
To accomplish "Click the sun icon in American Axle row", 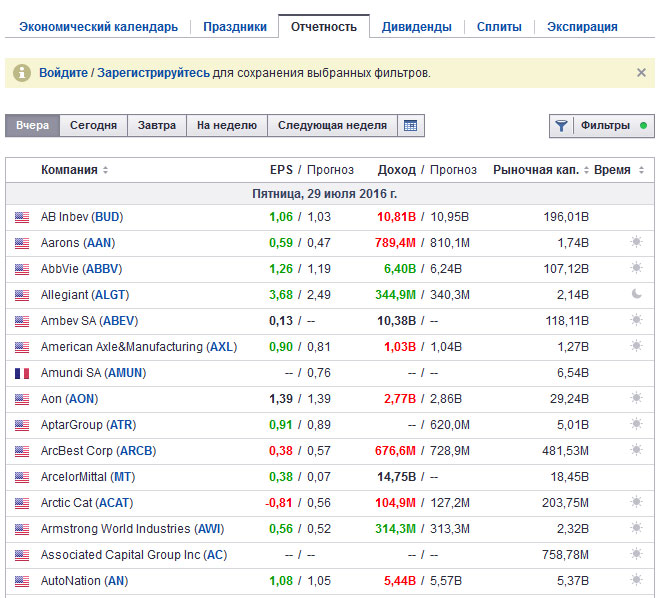I will click(x=636, y=346).
